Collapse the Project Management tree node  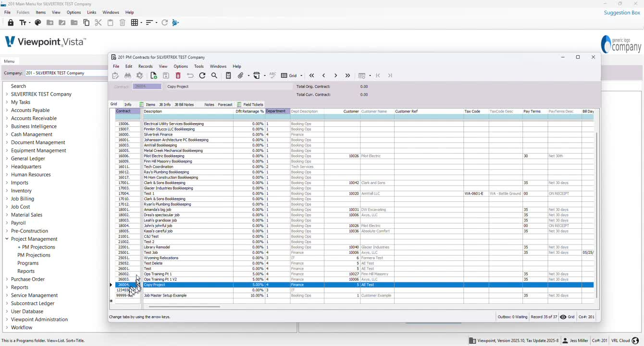[7, 239]
